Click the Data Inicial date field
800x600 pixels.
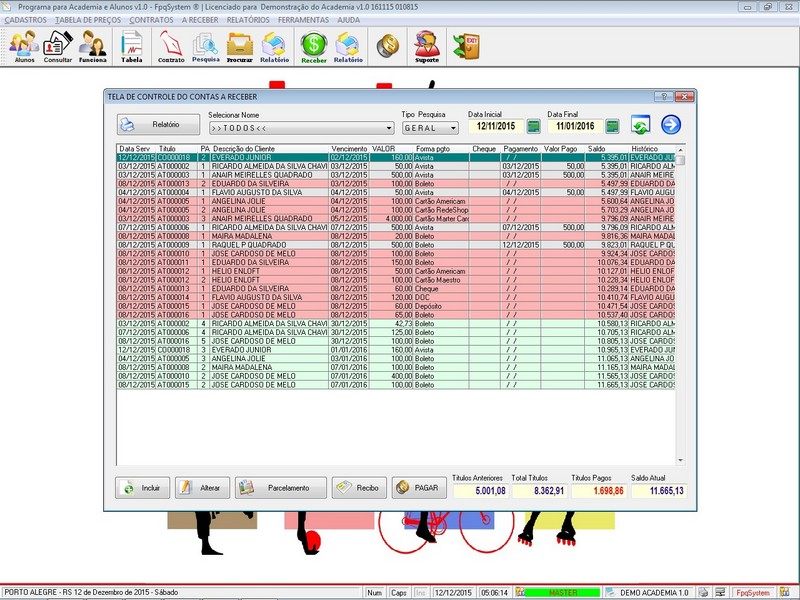496,127
